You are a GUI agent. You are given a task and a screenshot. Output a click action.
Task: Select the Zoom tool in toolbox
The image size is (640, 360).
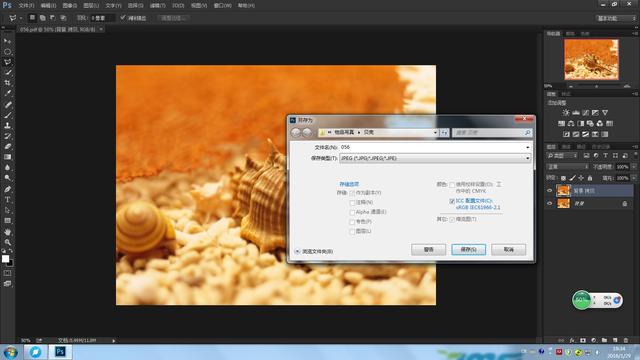pyautogui.click(x=7, y=242)
